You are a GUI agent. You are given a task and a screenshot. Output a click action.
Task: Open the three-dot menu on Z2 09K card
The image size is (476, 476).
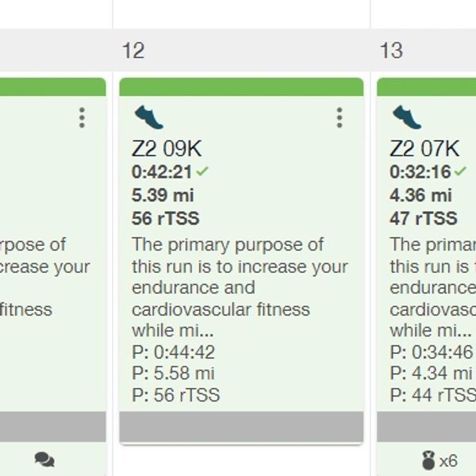pos(340,118)
